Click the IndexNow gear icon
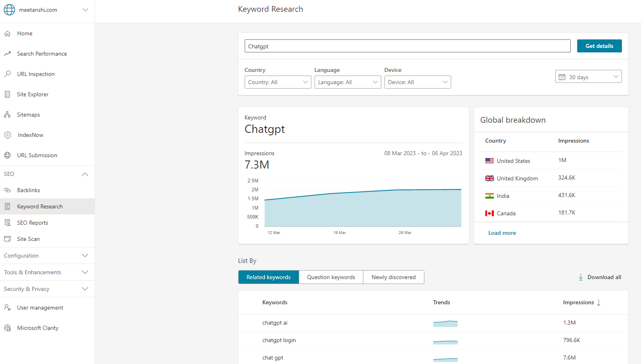Image resolution: width=641 pixels, height=364 pixels. tap(7, 135)
